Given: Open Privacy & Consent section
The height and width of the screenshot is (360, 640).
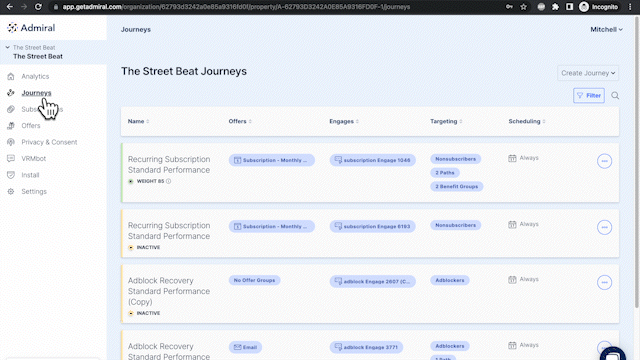Looking at the screenshot, I should coord(49,142).
